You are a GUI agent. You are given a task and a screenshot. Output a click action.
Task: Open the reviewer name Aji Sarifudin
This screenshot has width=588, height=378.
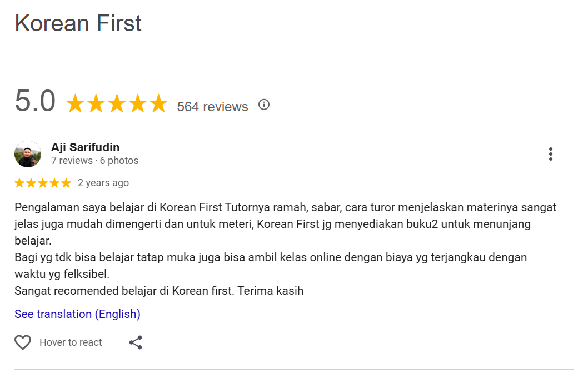click(85, 147)
